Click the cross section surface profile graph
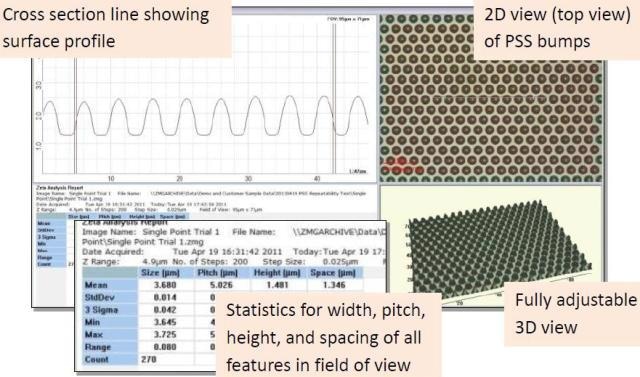 tap(204, 98)
